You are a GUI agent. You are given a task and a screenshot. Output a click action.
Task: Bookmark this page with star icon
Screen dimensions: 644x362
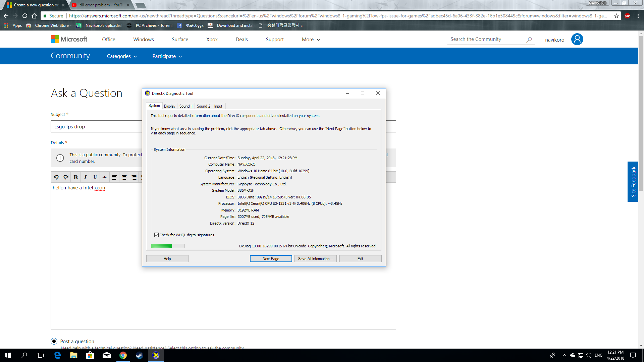tap(616, 16)
